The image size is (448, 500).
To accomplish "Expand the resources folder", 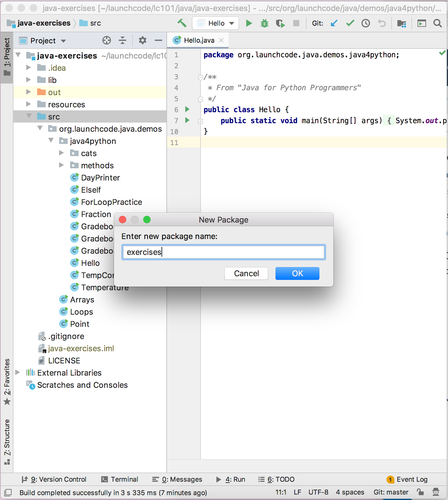I will tap(29, 104).
